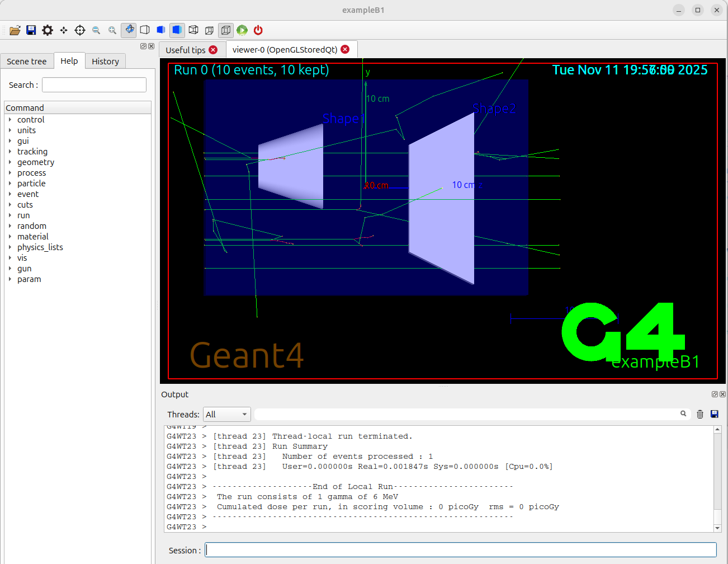
Task: Close the left dock panel
Action: pos(151,46)
